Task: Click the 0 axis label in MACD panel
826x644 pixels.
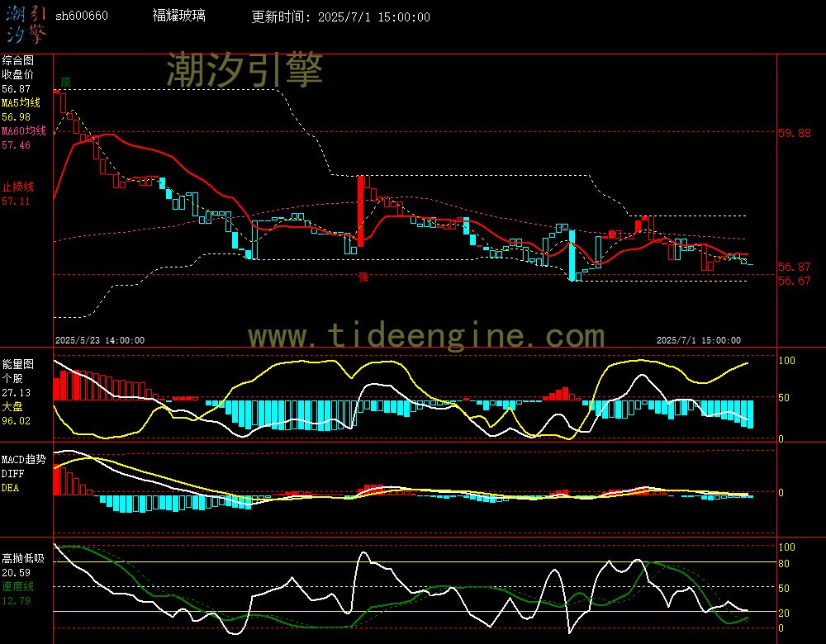Action: tap(781, 493)
